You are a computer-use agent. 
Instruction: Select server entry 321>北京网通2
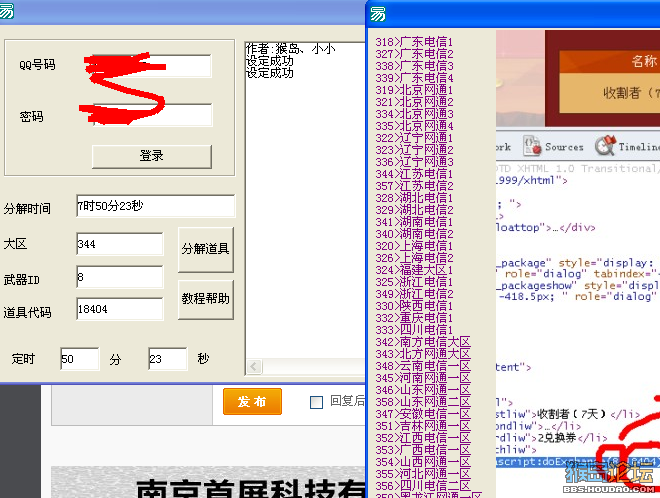click(x=414, y=102)
